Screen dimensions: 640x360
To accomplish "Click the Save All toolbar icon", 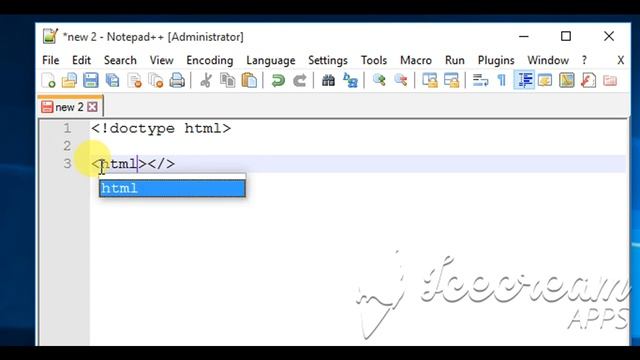I will tap(112, 80).
